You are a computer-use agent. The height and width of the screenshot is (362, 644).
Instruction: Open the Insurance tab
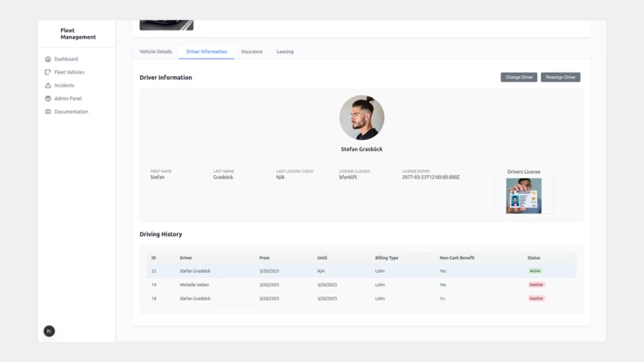[252, 52]
